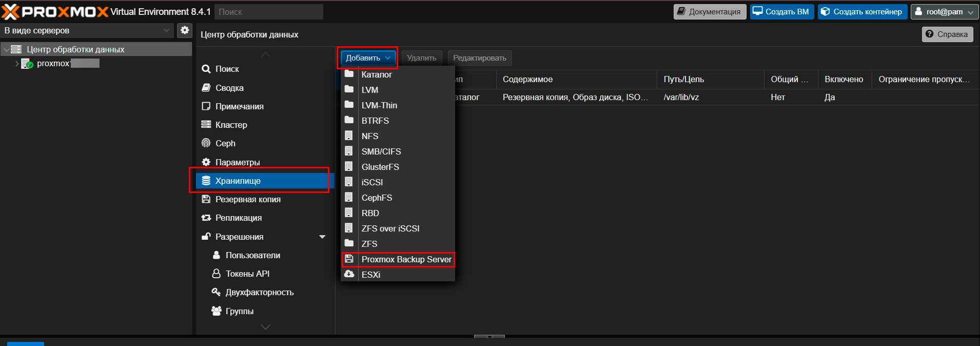The width and height of the screenshot is (980, 346).
Task: Open the root@pam user menu
Action: click(x=944, y=12)
